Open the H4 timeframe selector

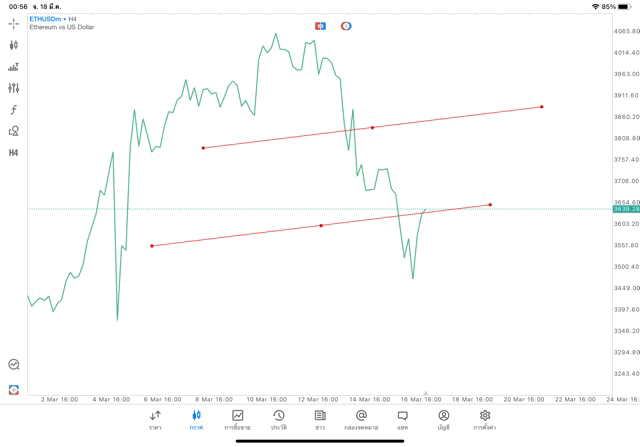tap(14, 153)
